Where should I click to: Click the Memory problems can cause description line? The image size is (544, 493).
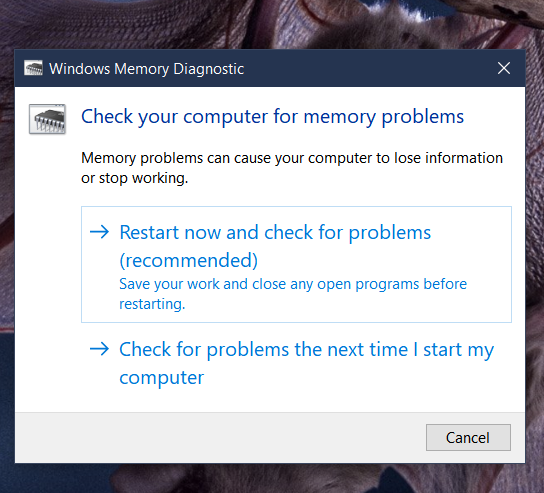pos(292,158)
